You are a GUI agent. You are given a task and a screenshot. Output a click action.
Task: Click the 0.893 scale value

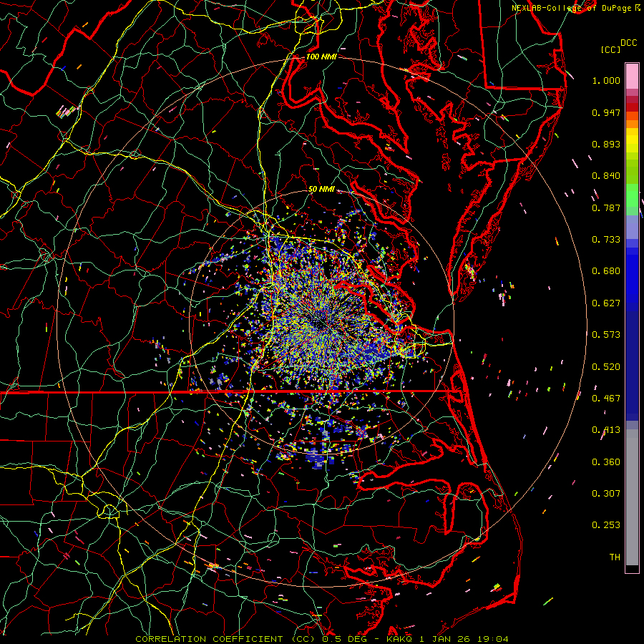(x=606, y=144)
